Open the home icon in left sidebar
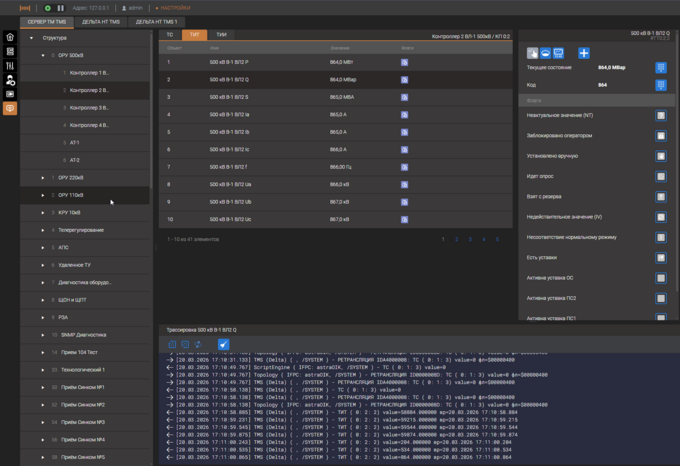The width and height of the screenshot is (680, 466). tap(10, 37)
